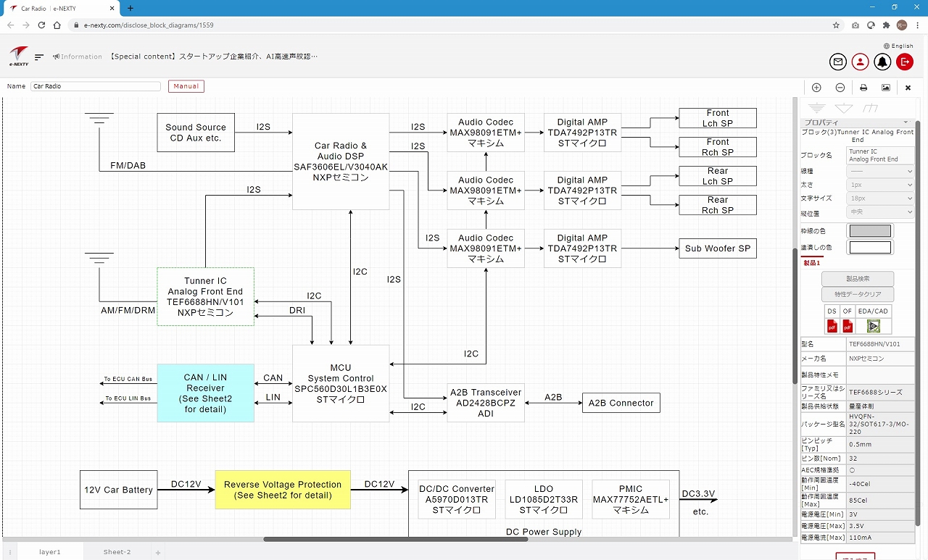The image size is (928, 560).
Task: Open the 文字サイズ font size dropdown
Action: coord(880,198)
